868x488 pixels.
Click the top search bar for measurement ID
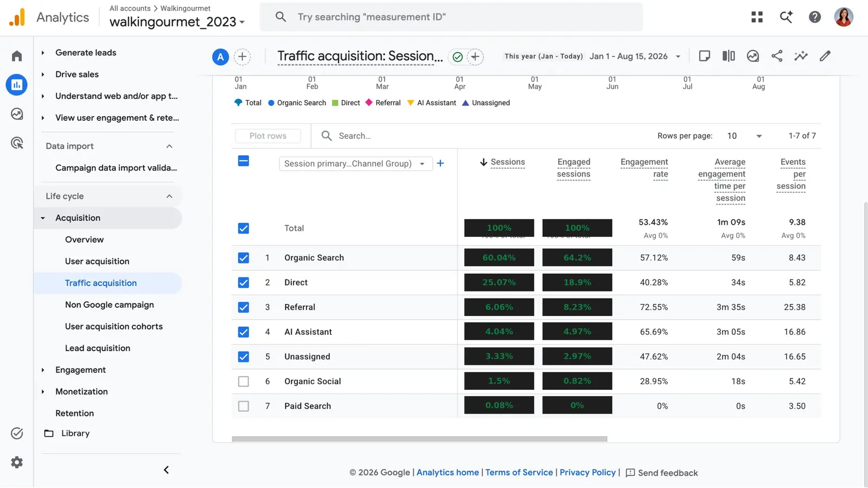[451, 17]
